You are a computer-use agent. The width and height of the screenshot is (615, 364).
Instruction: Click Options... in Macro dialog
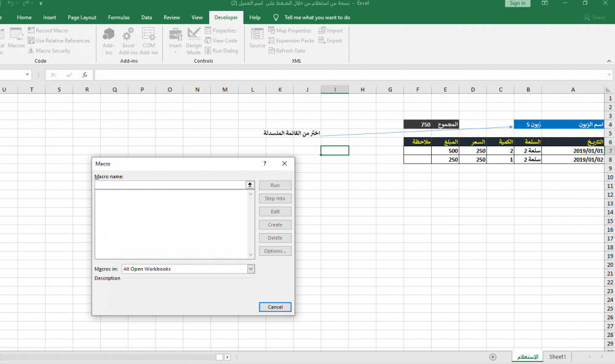[275, 251]
